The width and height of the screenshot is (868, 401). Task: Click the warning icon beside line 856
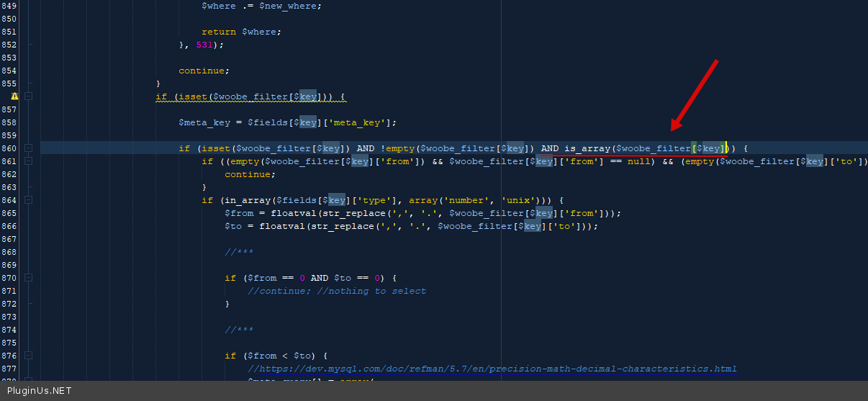(x=14, y=96)
